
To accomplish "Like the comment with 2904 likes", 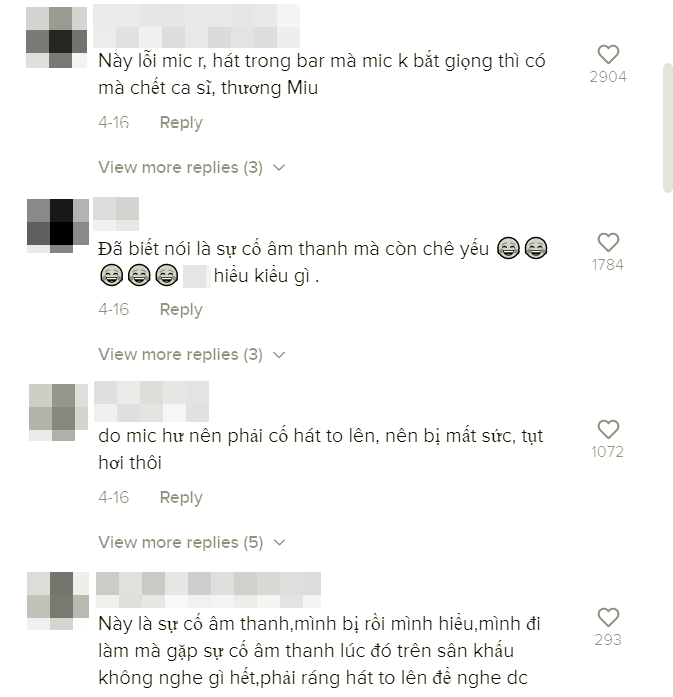I will (x=608, y=55).
